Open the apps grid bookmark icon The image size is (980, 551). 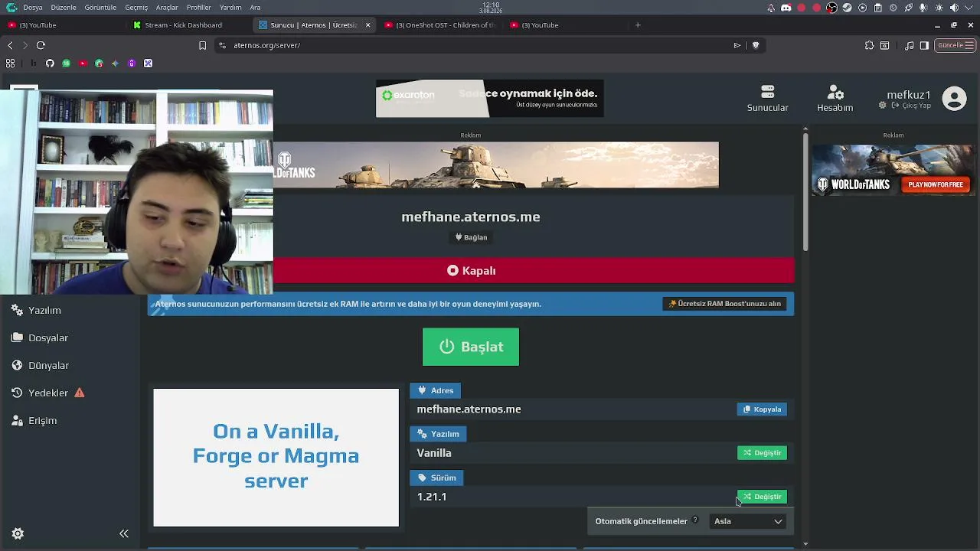pyautogui.click(x=11, y=64)
